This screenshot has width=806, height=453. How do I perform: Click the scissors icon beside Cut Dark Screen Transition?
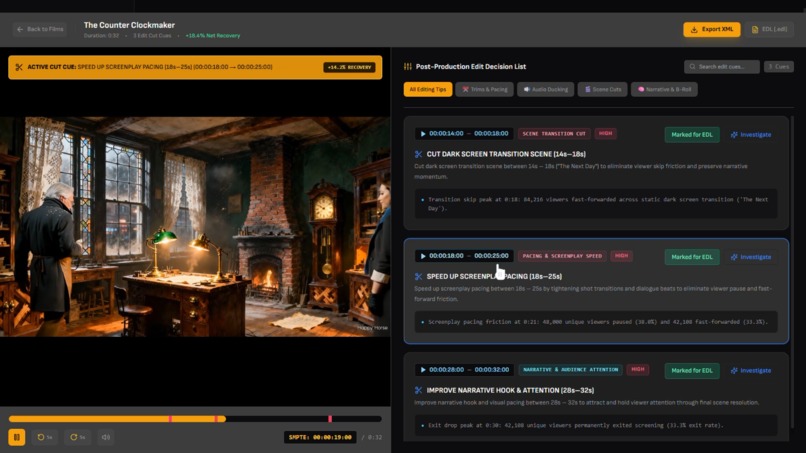click(x=418, y=154)
